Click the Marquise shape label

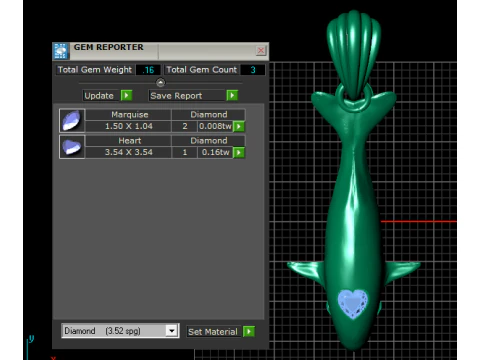(129, 115)
